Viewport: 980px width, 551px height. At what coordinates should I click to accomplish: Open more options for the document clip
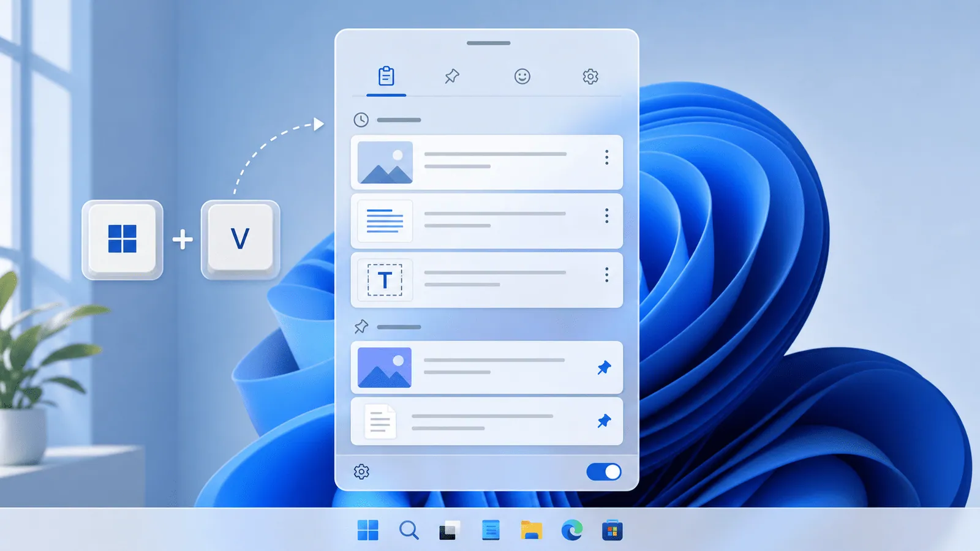point(606,216)
